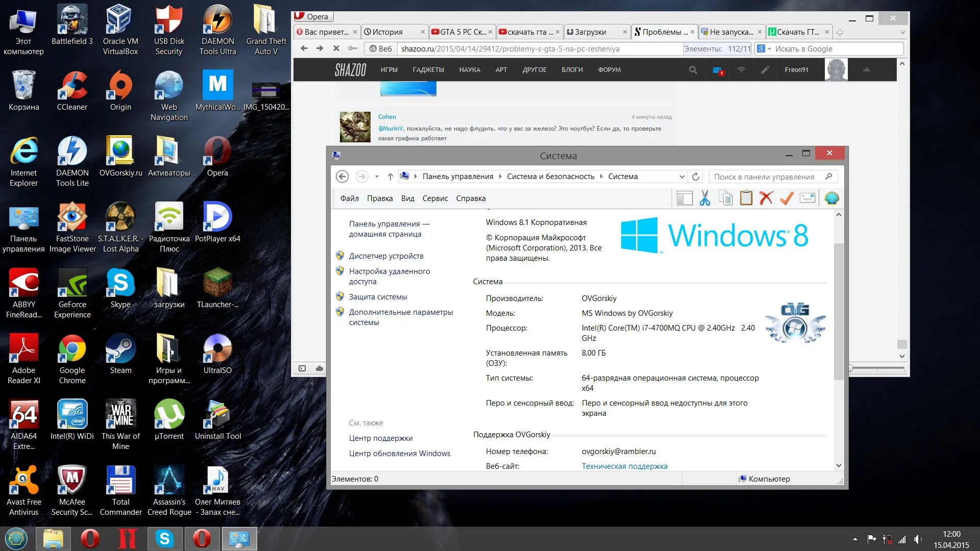Click the Shazoo search magnifier icon
Viewport: 980px width, 551px height.
click(693, 70)
